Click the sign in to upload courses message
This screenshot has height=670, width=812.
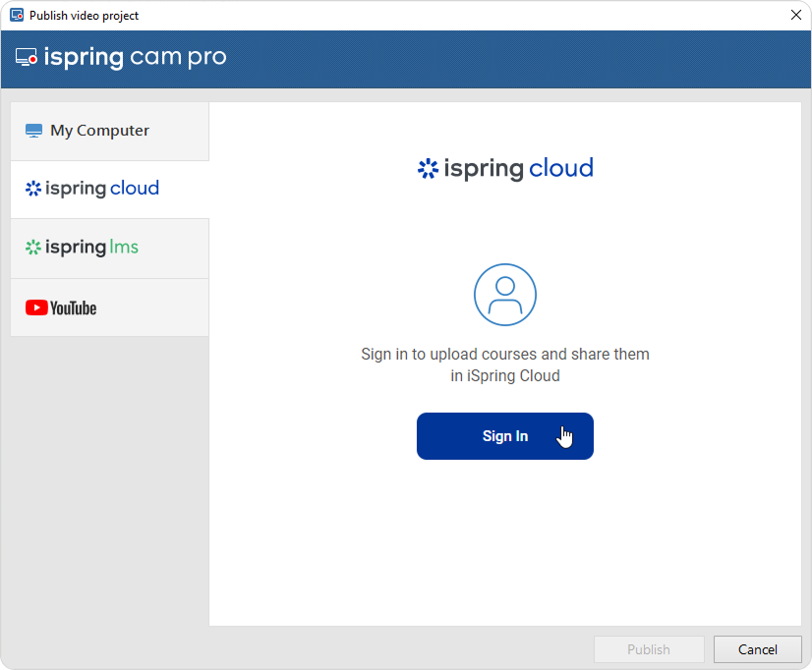click(x=505, y=364)
